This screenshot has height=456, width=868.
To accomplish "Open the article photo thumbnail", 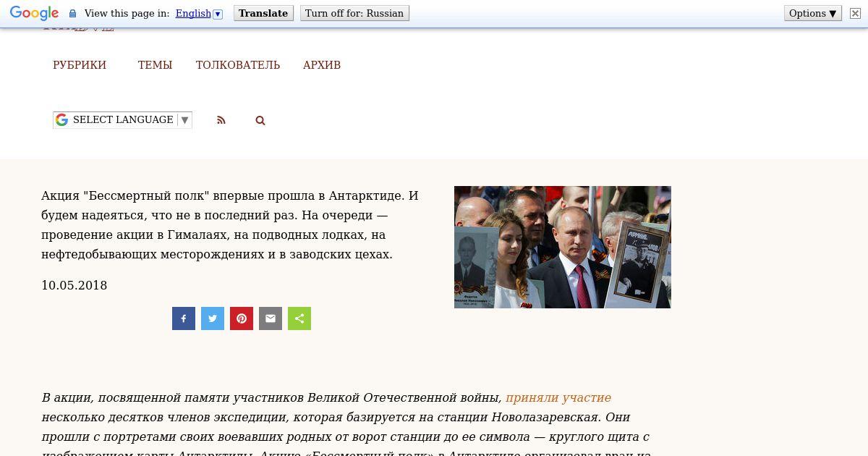I will pyautogui.click(x=563, y=247).
